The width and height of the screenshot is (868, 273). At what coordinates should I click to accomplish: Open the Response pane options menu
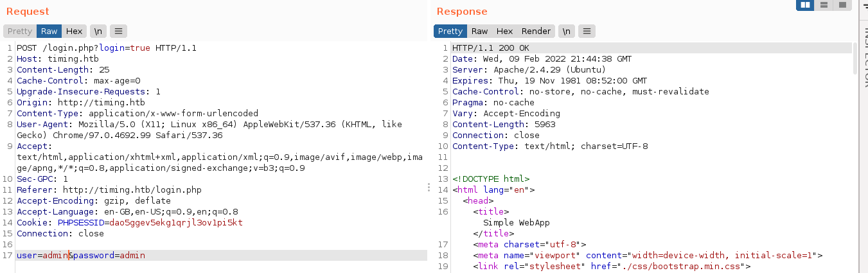(587, 31)
